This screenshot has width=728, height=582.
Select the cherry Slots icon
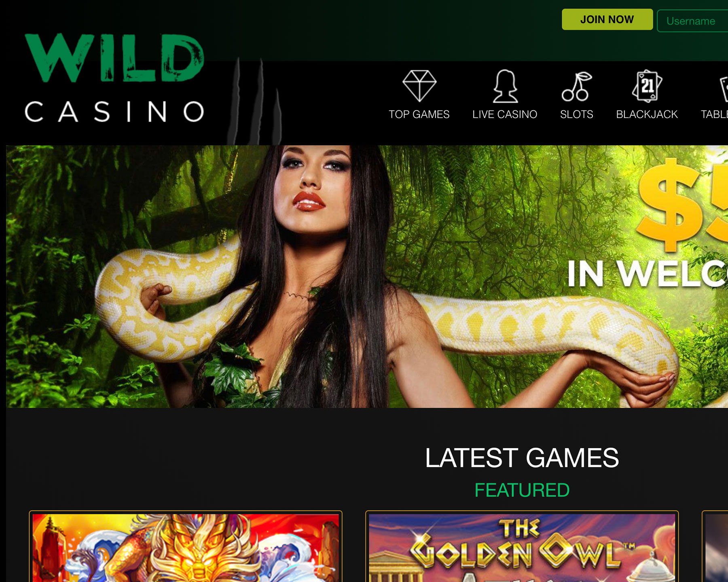point(577,86)
